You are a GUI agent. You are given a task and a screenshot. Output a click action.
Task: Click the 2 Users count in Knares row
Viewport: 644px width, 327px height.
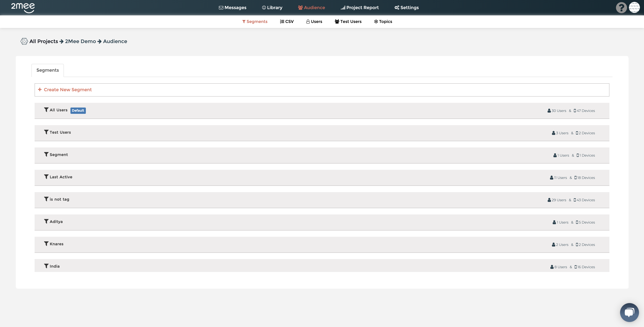point(562,245)
